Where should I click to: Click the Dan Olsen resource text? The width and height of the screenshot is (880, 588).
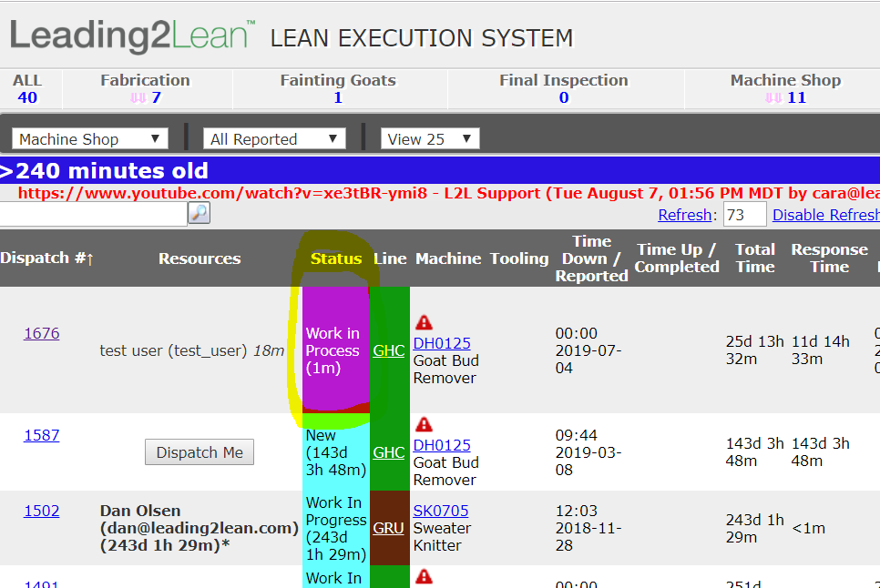200,528
